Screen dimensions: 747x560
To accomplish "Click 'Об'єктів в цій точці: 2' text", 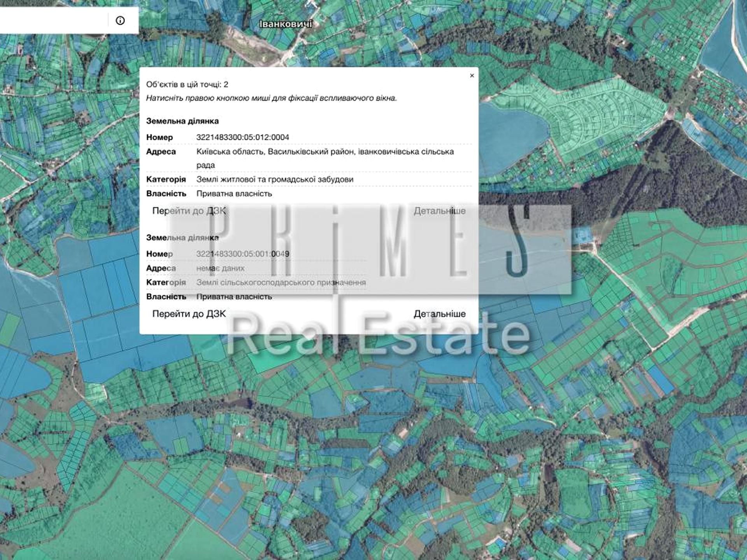I will tap(187, 84).
